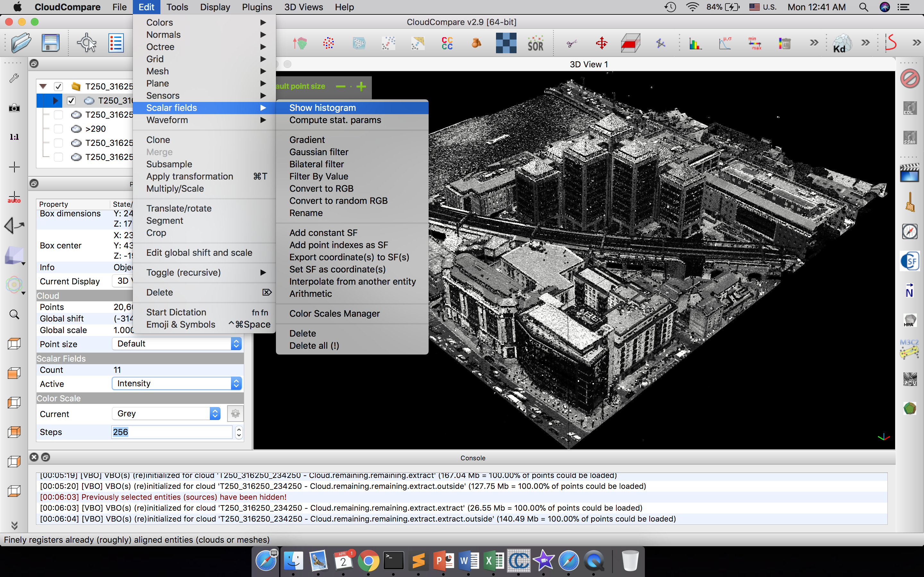
Task: Click the M3C2 plugin icon
Action: click(910, 349)
